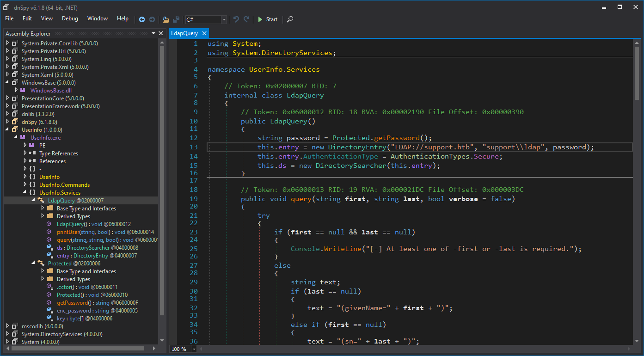This screenshot has width=644, height=356.
Task: Select the dnSpy (6.1.8.0) assembly icon
Action: [x=15, y=122]
